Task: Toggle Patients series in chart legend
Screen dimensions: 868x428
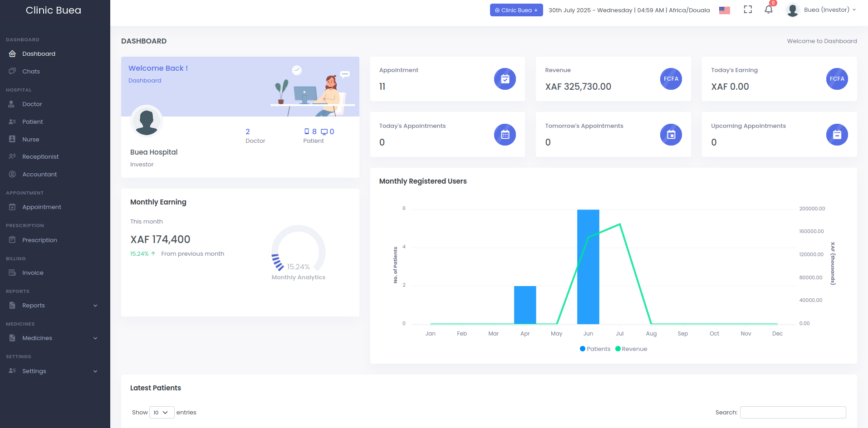Action: [595, 349]
